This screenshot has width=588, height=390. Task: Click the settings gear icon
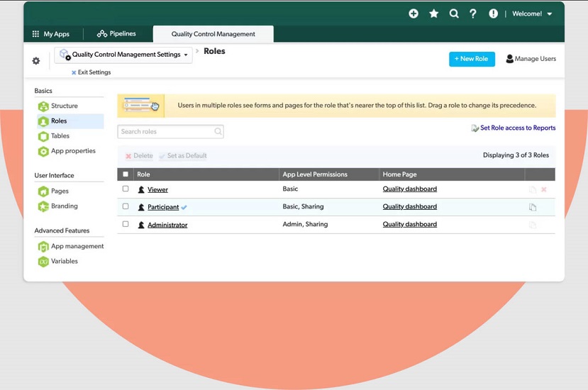click(36, 61)
